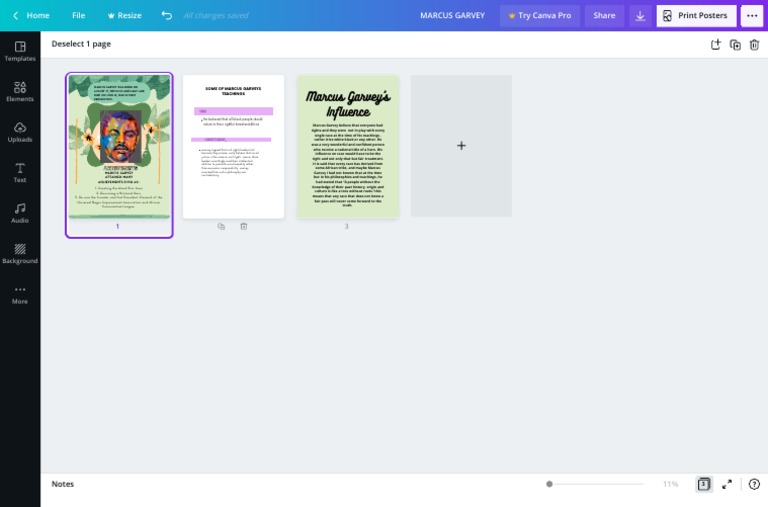The width and height of the screenshot is (768, 507).
Task: Edit the MARCUS GARVEY design title
Action: [x=452, y=15]
